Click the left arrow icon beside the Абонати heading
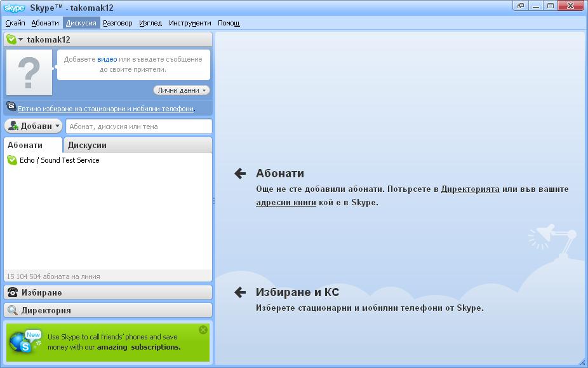Image resolution: width=588 pixels, height=368 pixels. [240, 173]
